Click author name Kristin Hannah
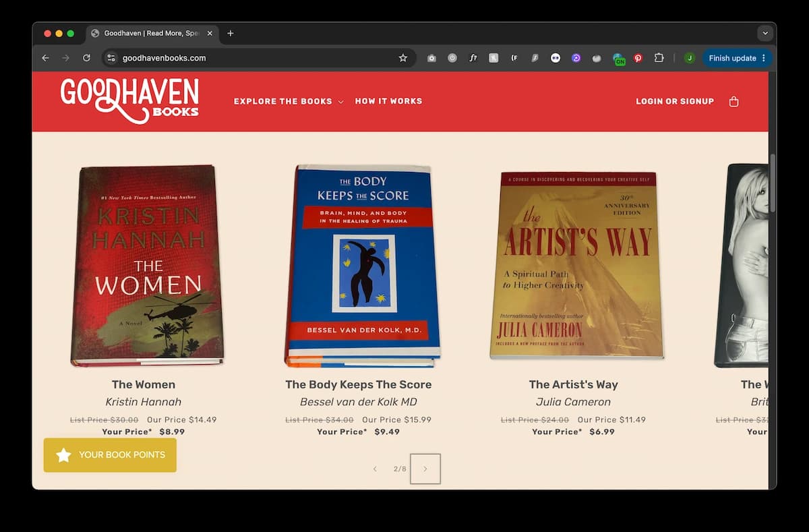809x532 pixels. pyautogui.click(x=144, y=402)
